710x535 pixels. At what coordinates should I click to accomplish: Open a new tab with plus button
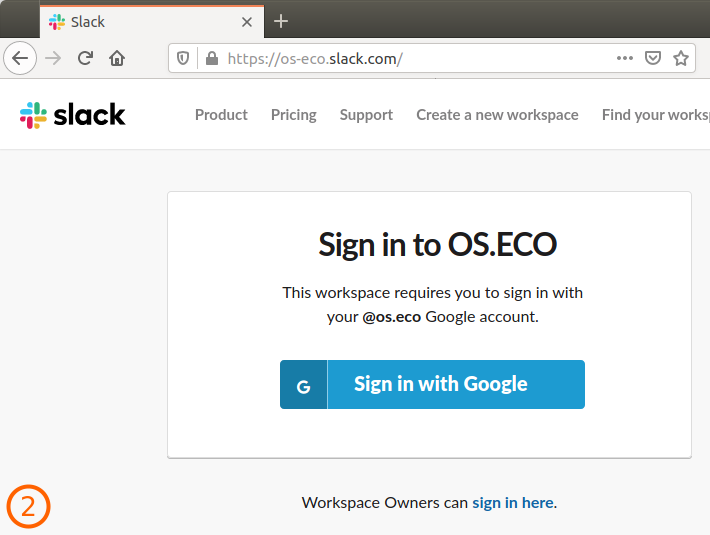click(281, 21)
